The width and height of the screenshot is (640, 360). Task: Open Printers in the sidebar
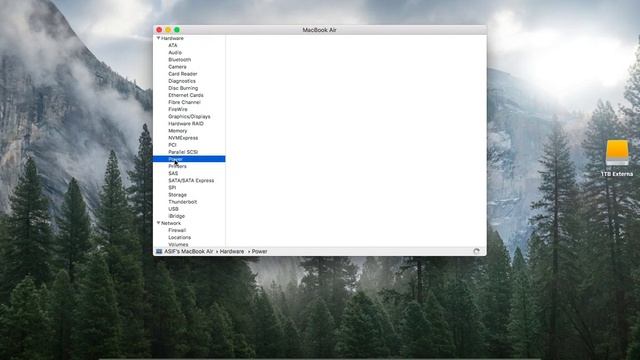click(177, 166)
